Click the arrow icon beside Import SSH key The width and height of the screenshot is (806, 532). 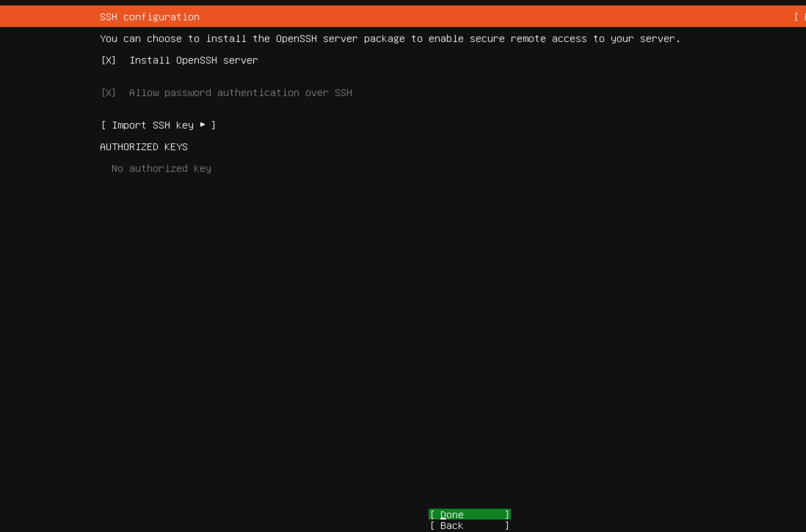click(x=202, y=125)
